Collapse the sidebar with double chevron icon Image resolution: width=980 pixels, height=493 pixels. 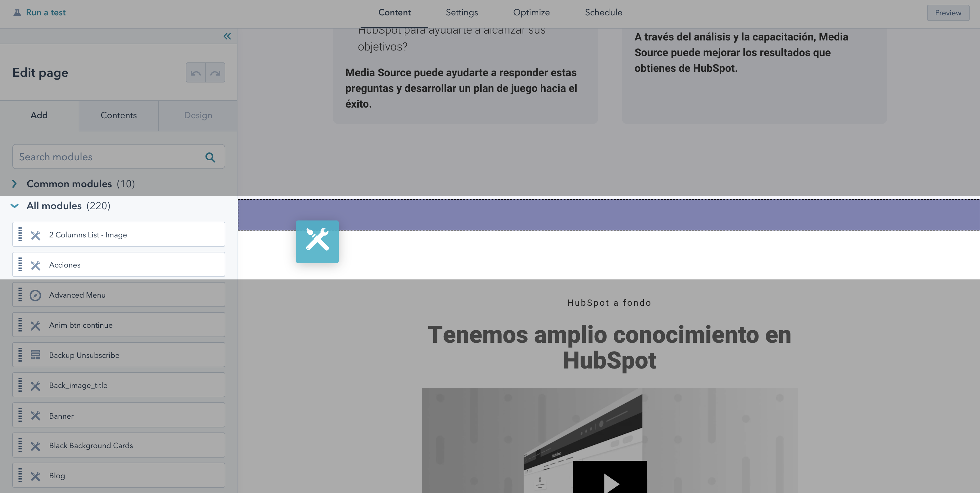227,36
